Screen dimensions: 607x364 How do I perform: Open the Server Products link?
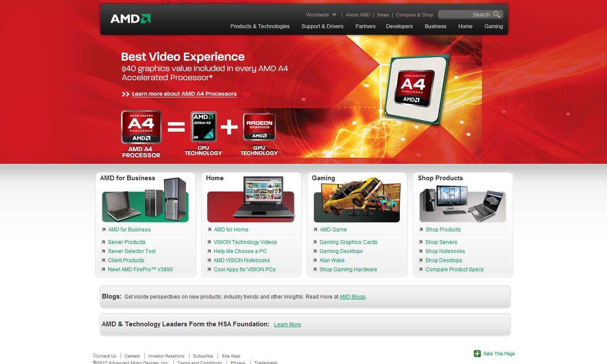127,242
